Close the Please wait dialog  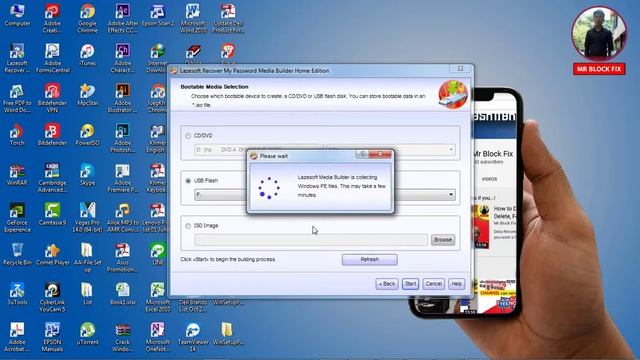[380, 154]
